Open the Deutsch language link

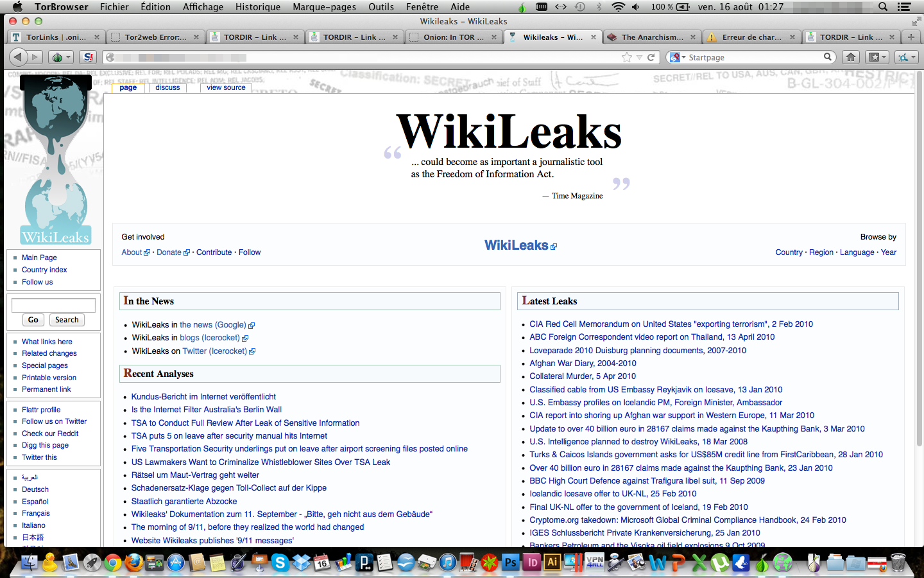[x=35, y=489]
